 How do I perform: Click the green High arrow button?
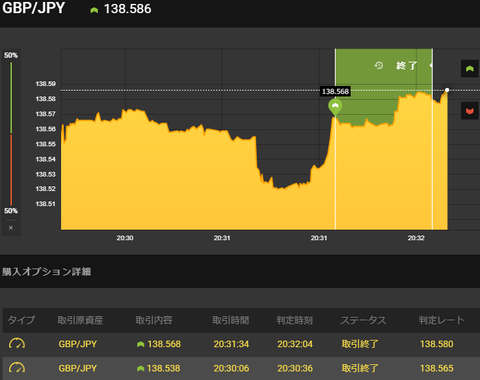coord(470,69)
